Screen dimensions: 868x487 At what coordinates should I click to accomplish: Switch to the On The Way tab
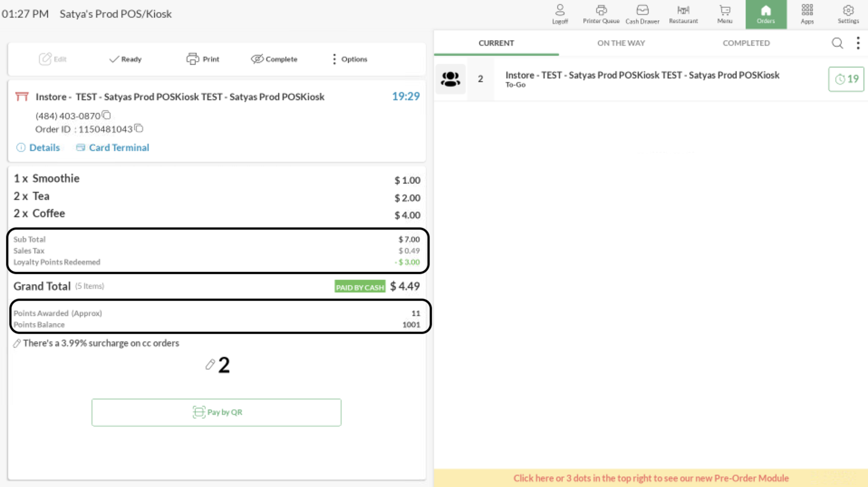[621, 43]
